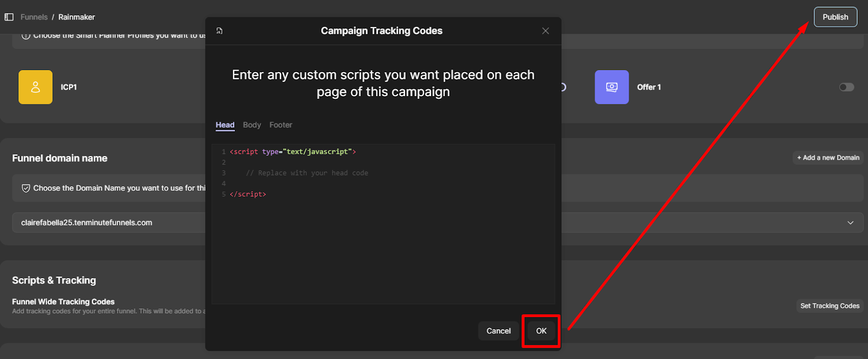Close the Campaign Tracking Codes dialog
This screenshot has height=359, width=868.
(x=546, y=31)
